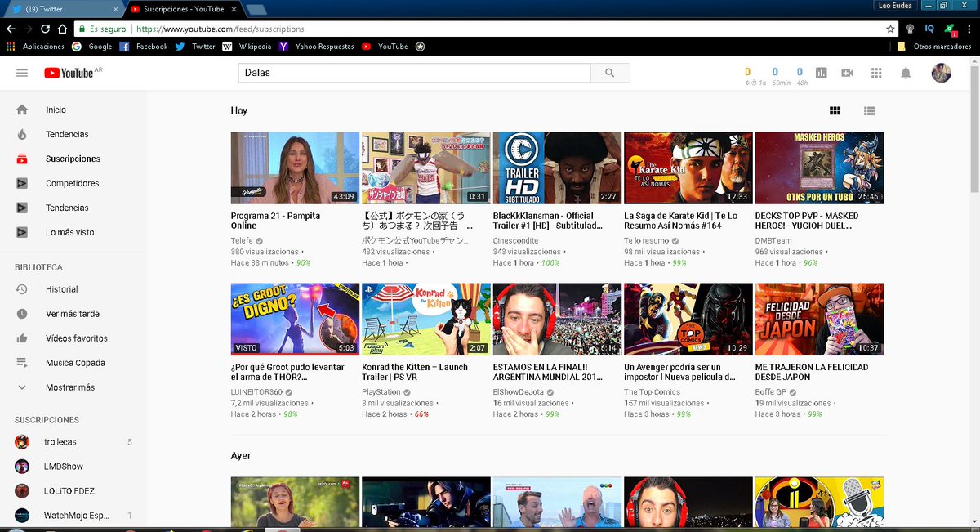Open The Top Comics channel link

point(653,392)
